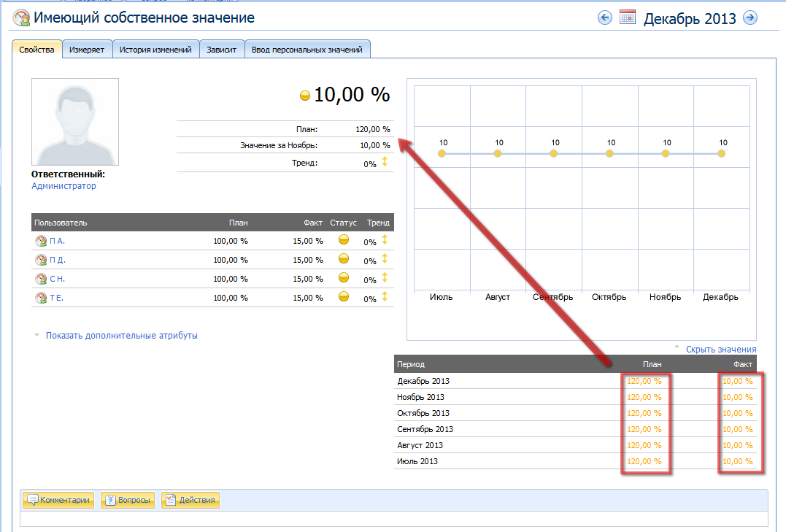Click the Декабрь data point on chart
Screen dimensions: 786x532
click(722, 154)
